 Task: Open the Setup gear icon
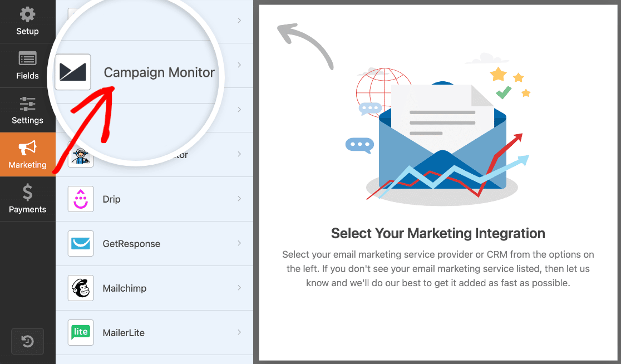click(27, 14)
